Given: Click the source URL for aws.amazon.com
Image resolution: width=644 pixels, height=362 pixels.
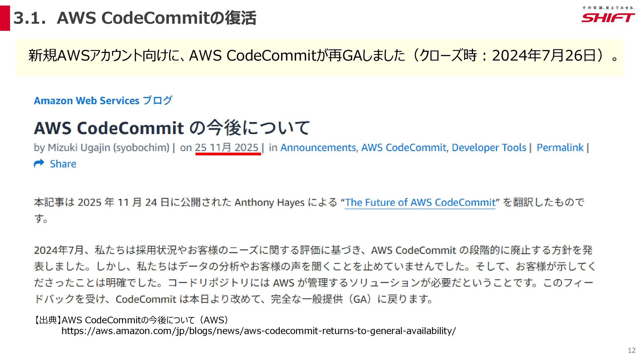Looking at the screenshot, I should point(258,331).
